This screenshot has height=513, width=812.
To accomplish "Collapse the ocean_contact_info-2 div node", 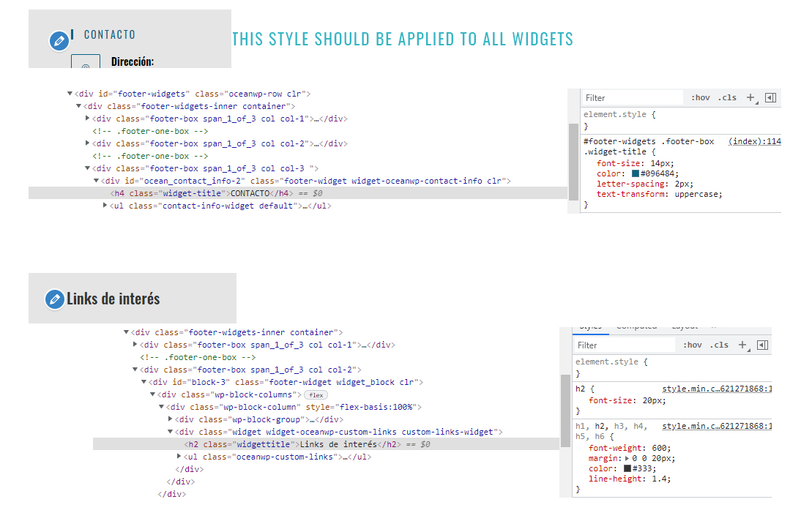I will click(97, 181).
